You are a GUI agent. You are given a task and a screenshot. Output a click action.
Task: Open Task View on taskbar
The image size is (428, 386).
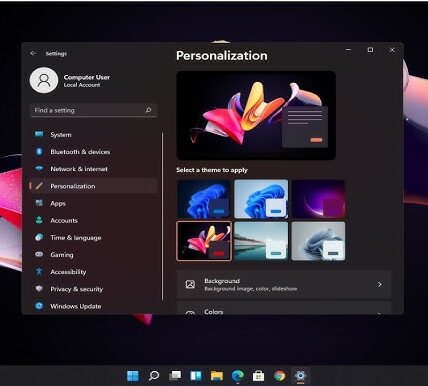click(175, 376)
